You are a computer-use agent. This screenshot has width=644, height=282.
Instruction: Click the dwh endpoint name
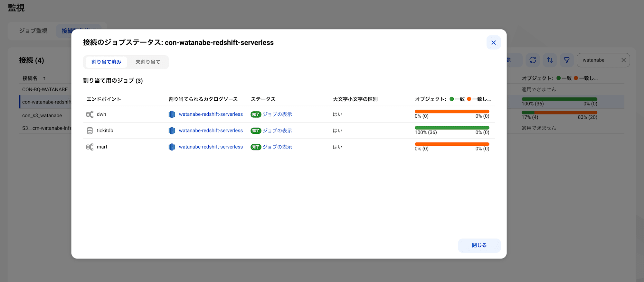click(x=101, y=114)
